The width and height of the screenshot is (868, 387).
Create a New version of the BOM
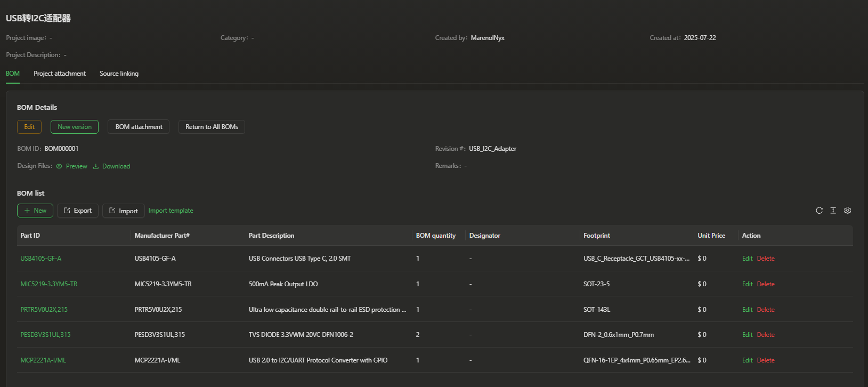coord(75,127)
